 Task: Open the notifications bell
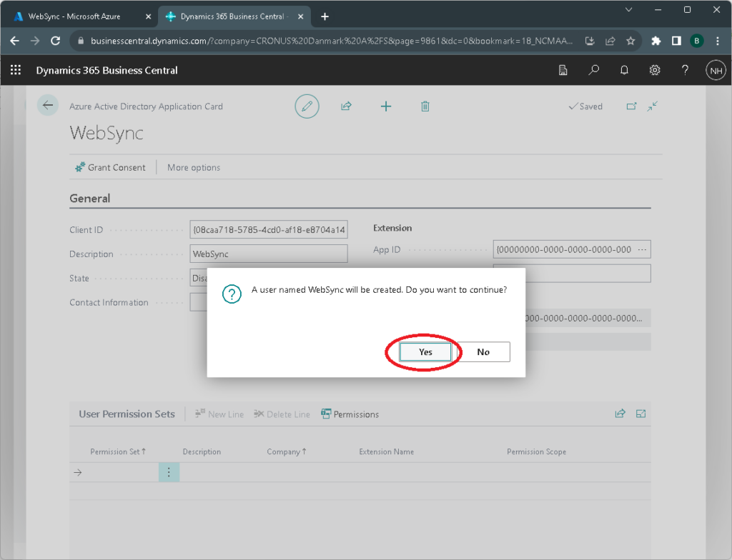click(x=623, y=70)
